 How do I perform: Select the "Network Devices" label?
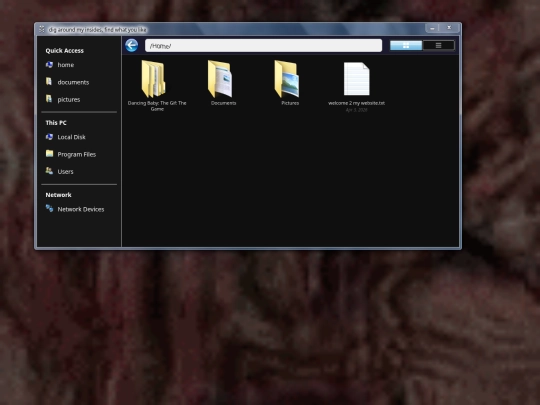81,209
